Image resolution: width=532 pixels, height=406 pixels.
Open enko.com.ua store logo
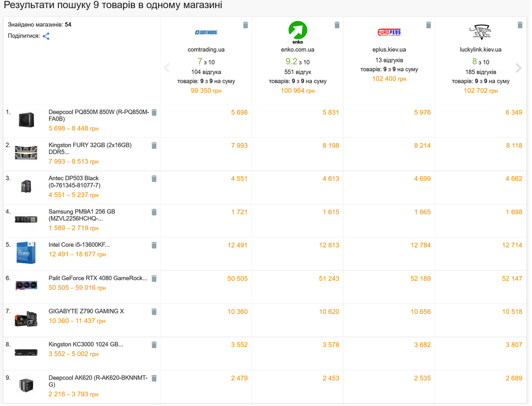pos(299,32)
